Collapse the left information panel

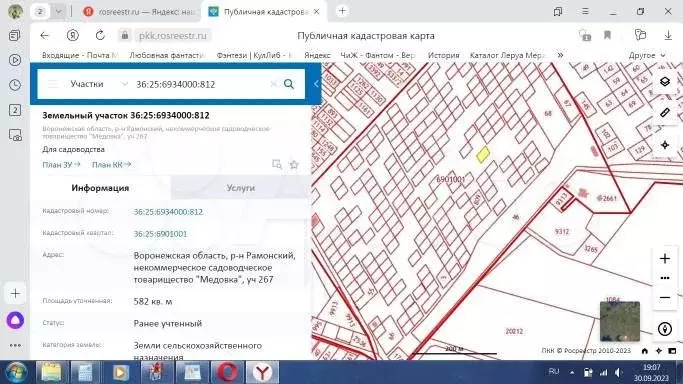point(316,84)
